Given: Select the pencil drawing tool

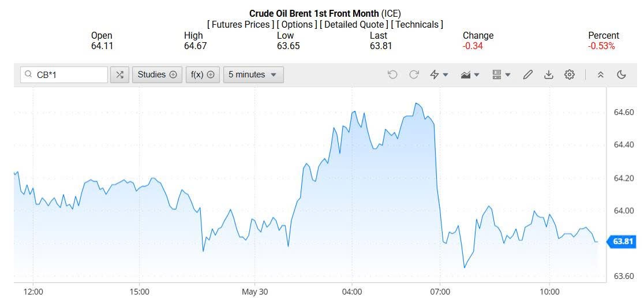Looking at the screenshot, I should (527, 74).
